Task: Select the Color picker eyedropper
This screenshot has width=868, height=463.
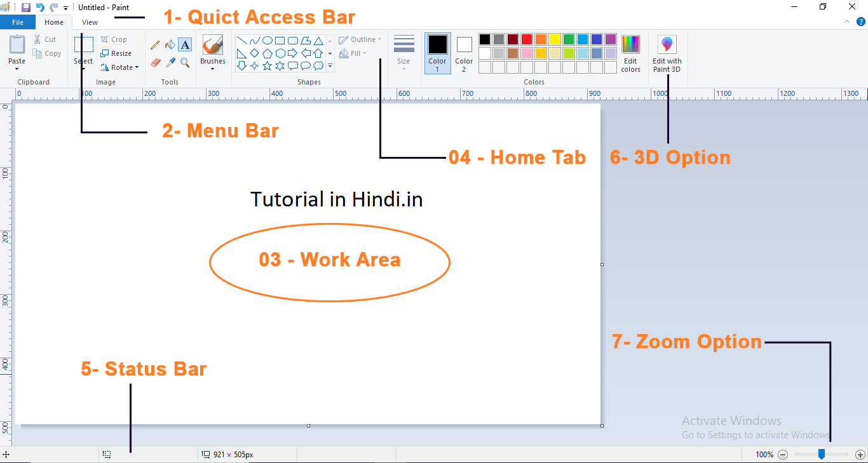Action: (170, 62)
